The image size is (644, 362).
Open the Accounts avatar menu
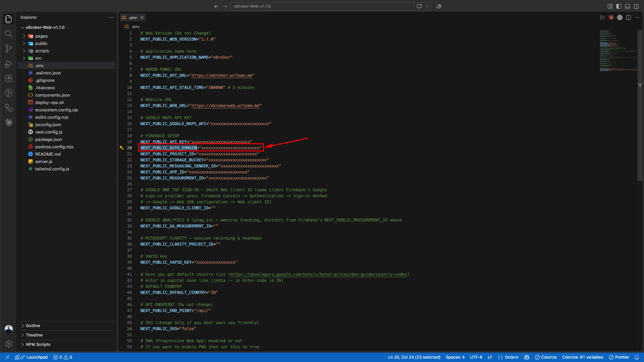click(9, 329)
